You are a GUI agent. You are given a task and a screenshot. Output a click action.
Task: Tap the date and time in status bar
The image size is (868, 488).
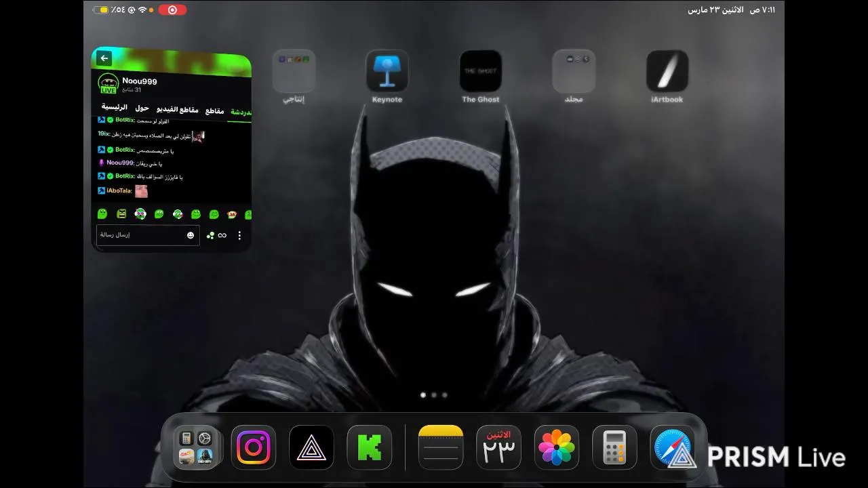732,9
